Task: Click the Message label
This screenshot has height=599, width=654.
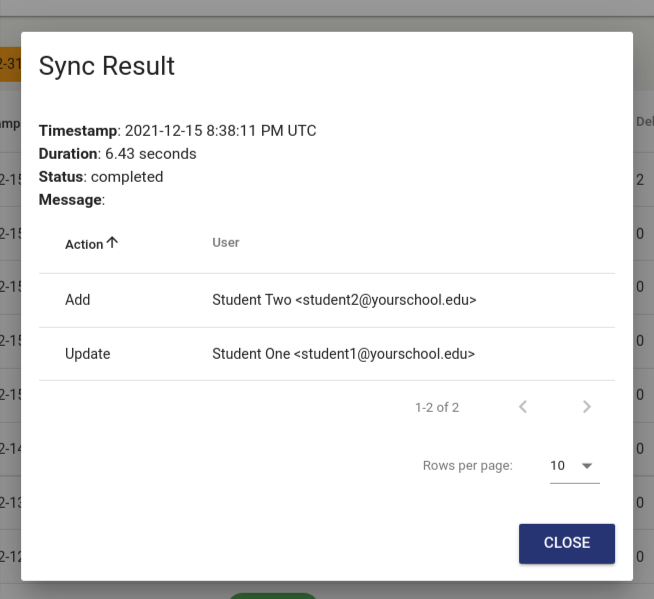Action: [x=72, y=200]
